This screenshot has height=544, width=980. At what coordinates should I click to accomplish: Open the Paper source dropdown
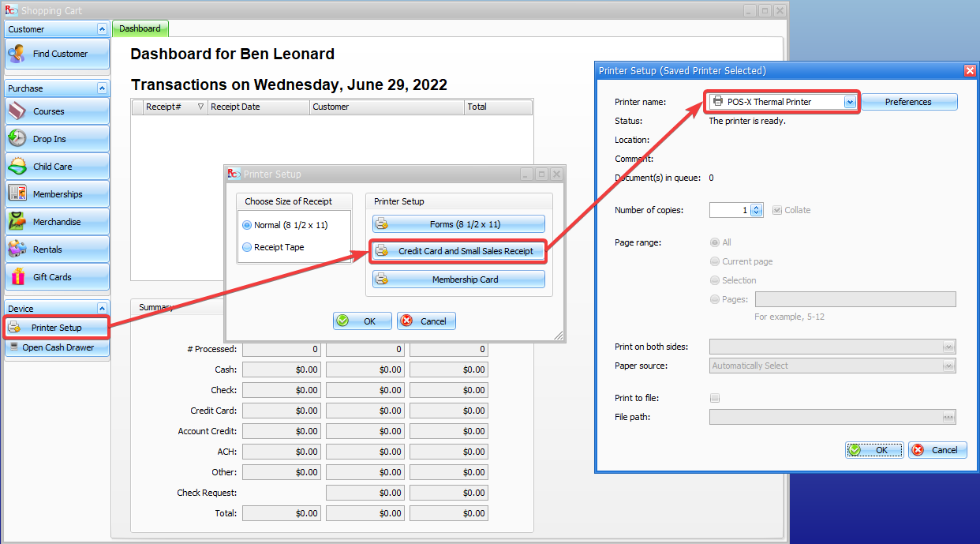(x=948, y=366)
